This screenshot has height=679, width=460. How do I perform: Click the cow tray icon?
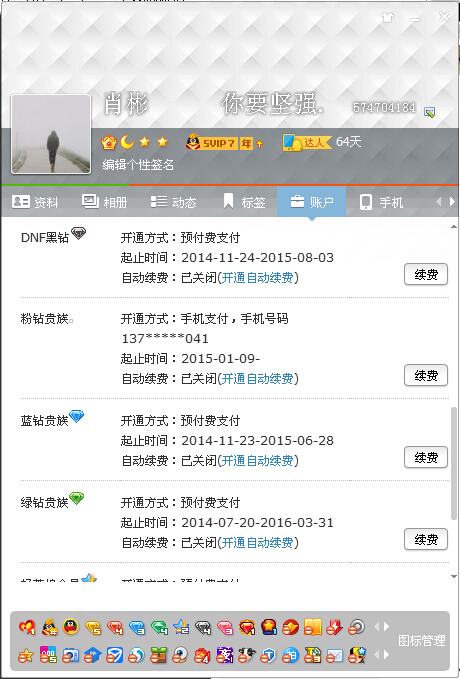coord(246,656)
